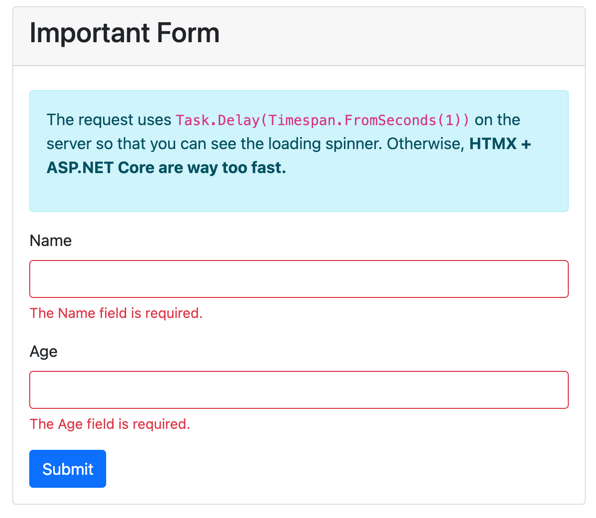Click the bold 'ASP.NET Core are way too fast.' text
Image resolution: width=596 pixels, height=518 pixels.
pos(166,168)
